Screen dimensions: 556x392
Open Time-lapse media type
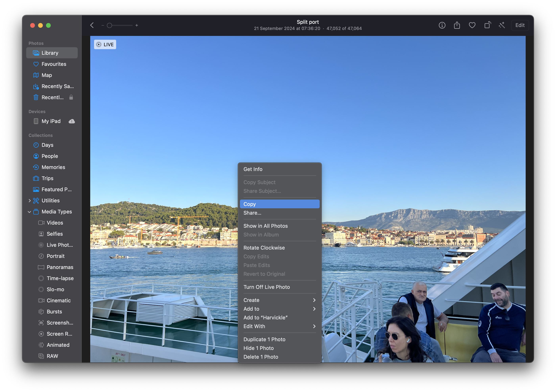[52, 278]
